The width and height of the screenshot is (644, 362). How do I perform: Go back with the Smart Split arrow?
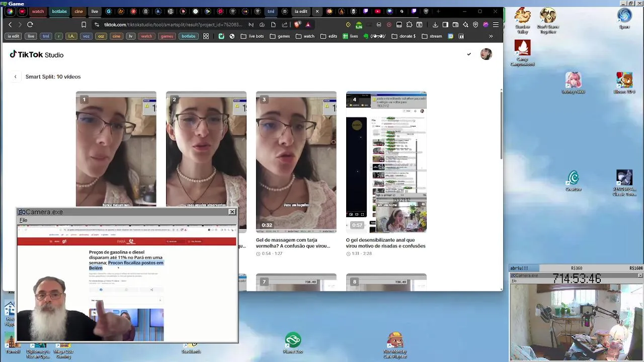15,76
